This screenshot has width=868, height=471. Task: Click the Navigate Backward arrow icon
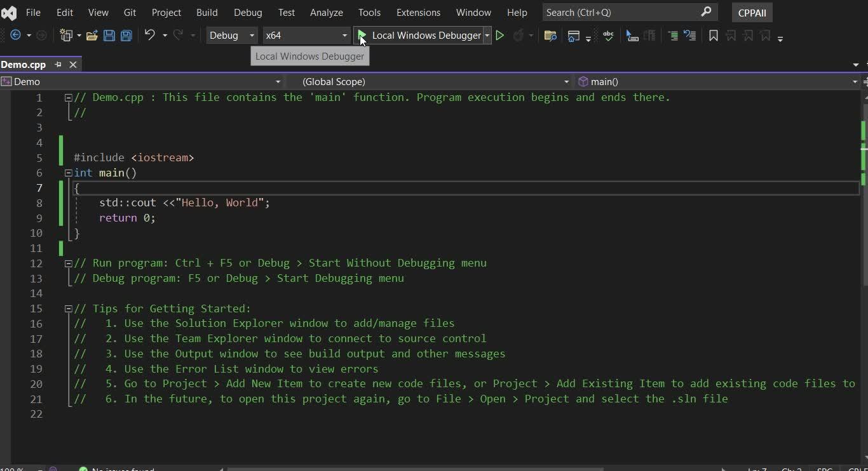point(16,36)
